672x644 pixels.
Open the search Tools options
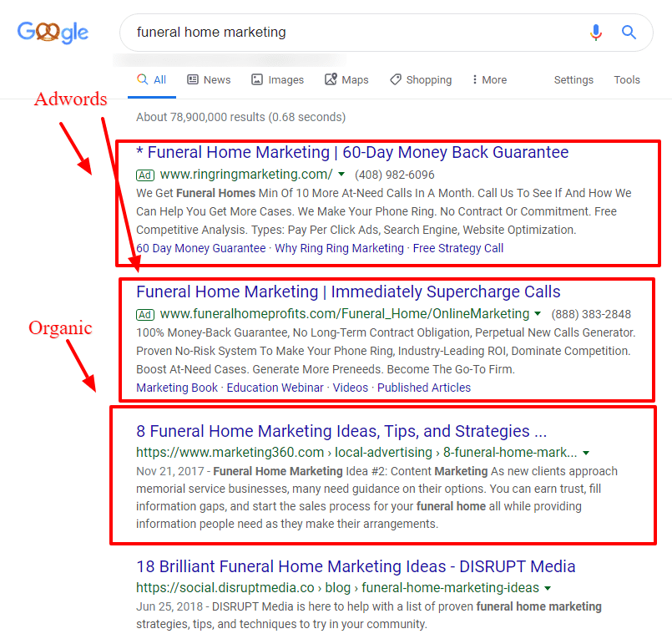click(x=627, y=80)
